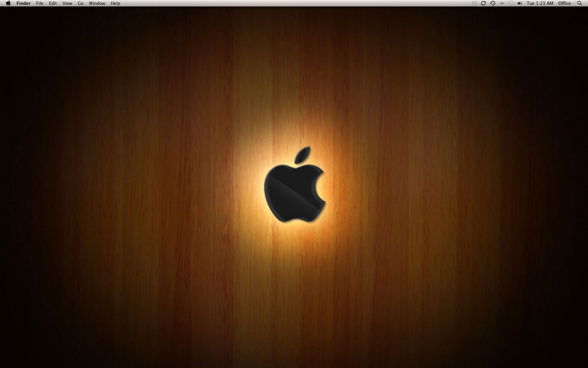Click the striped bars menu bar icon
The width and height of the screenshot is (588, 368).
coord(474,3)
